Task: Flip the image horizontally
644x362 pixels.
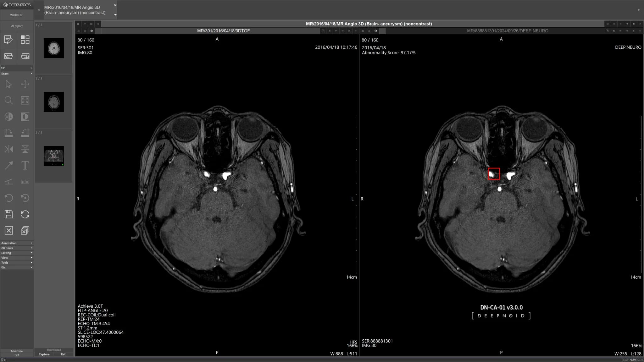Action: tap(8, 149)
